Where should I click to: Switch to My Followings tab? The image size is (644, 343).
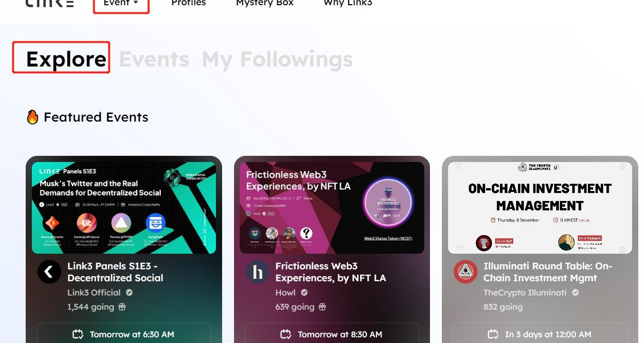tap(277, 59)
